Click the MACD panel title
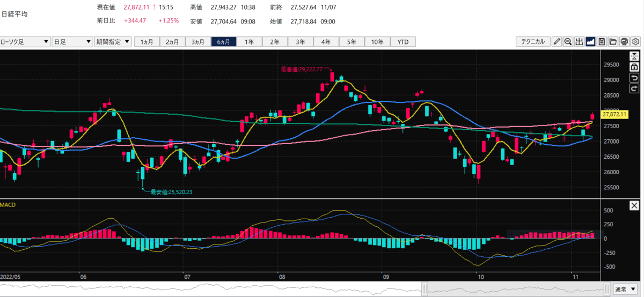The width and height of the screenshot is (644, 297). (8, 205)
